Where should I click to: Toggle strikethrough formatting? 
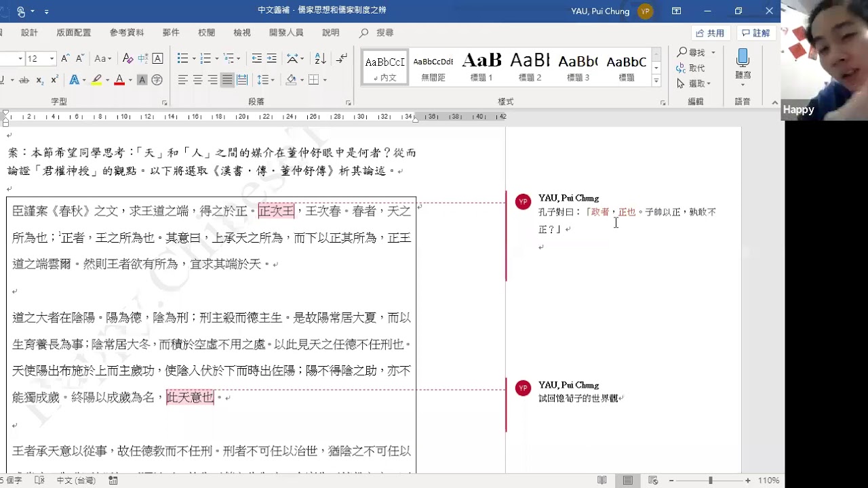tap(24, 80)
